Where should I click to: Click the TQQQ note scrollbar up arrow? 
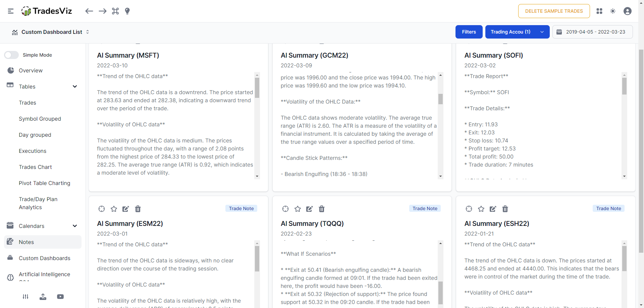click(x=441, y=243)
